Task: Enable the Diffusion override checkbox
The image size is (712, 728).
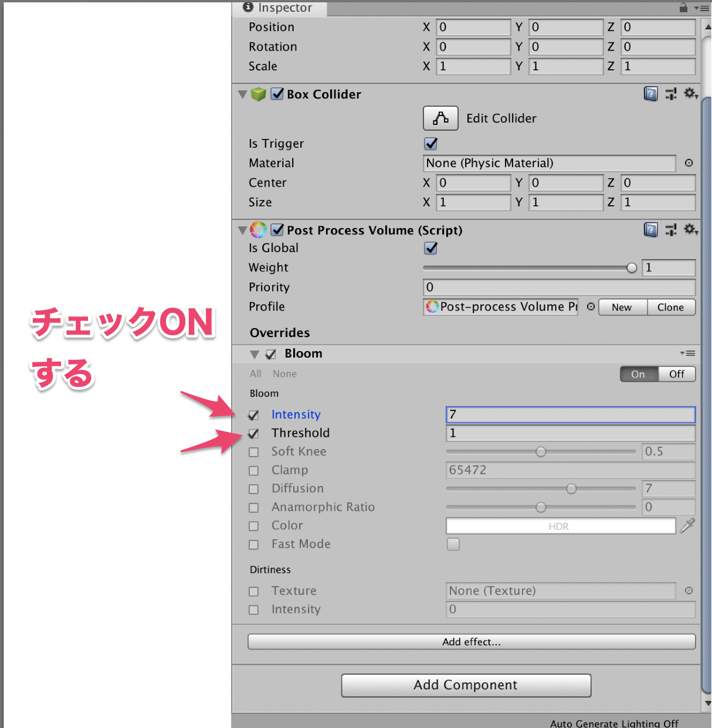Action: (253, 489)
